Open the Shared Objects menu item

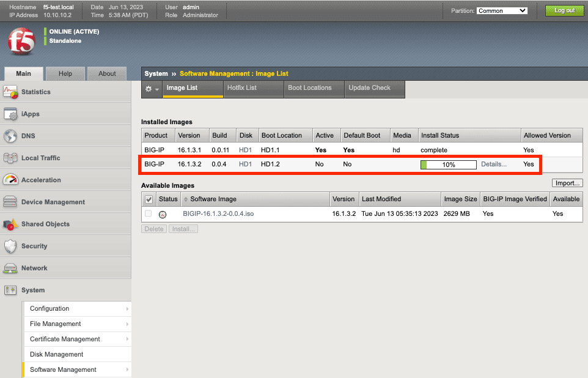65,224
